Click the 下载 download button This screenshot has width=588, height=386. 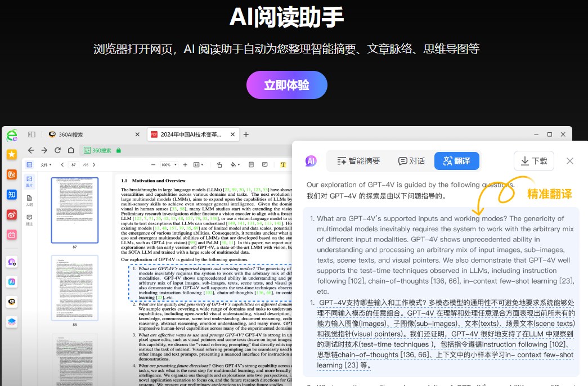click(x=533, y=160)
